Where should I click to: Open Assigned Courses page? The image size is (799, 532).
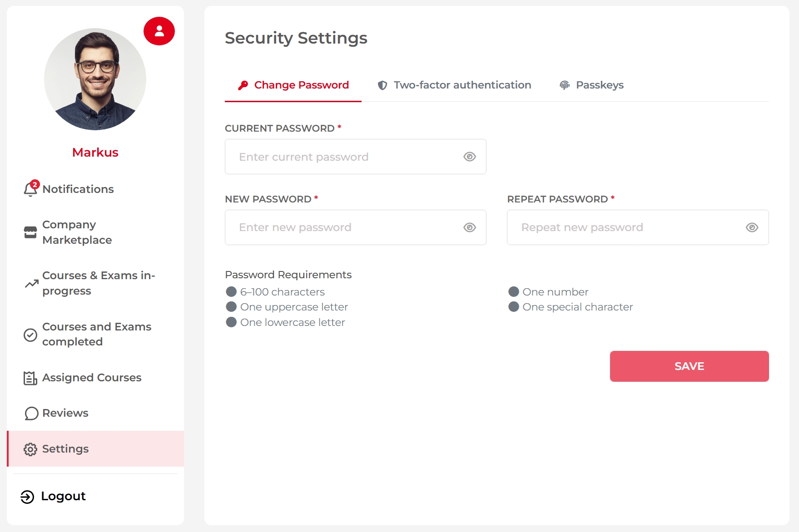click(95, 378)
